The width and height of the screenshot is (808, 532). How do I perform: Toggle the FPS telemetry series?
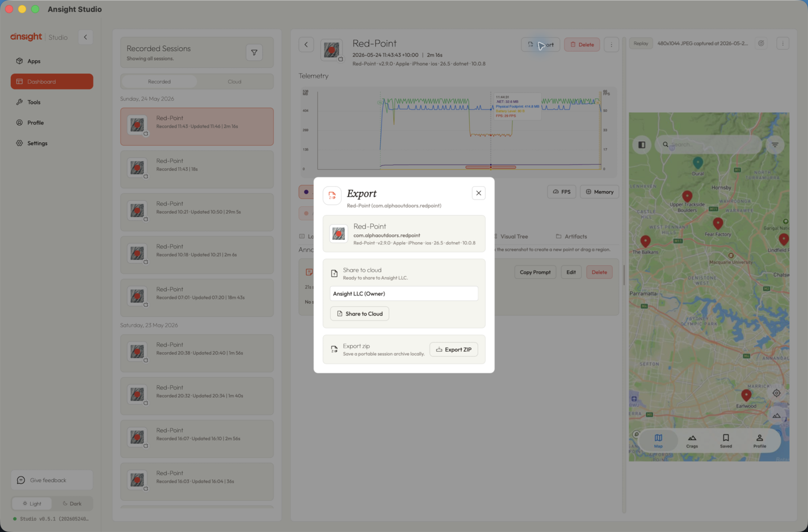tap(562, 192)
